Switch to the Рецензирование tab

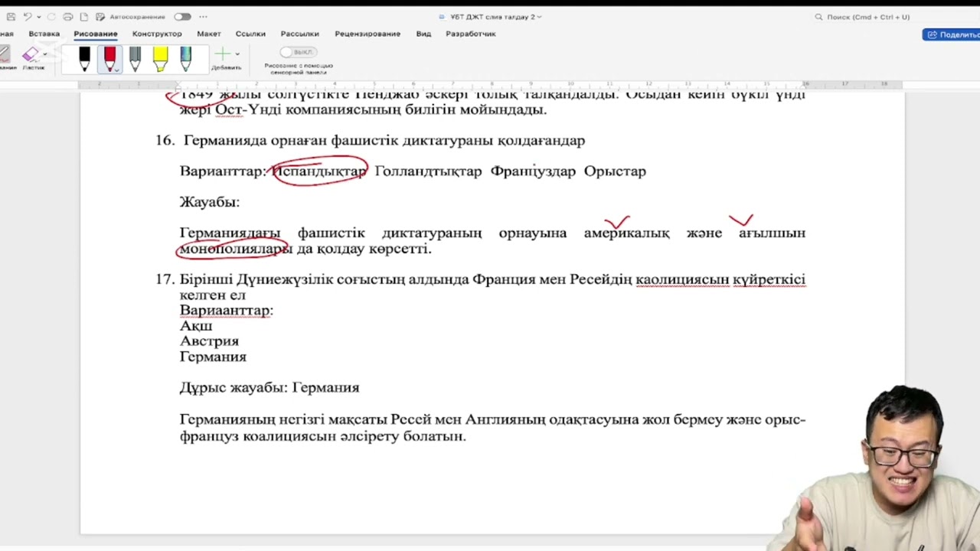coord(367,34)
